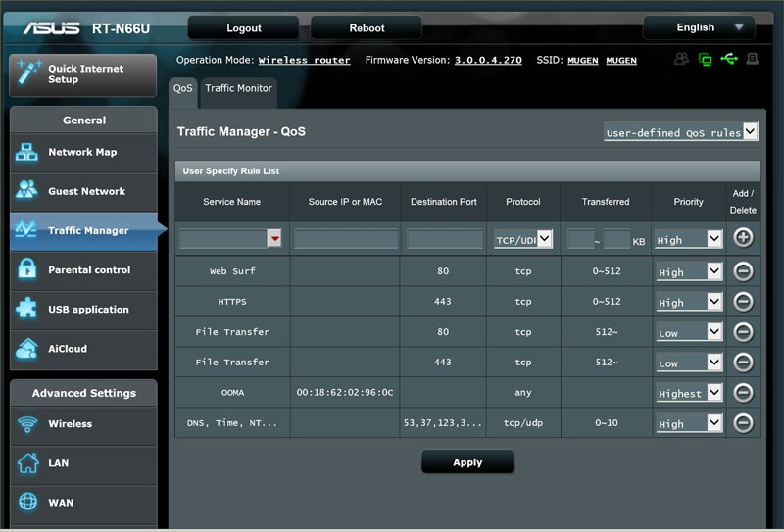
Task: Change the DNS, Time, NT... priority dropdown
Action: pos(689,423)
